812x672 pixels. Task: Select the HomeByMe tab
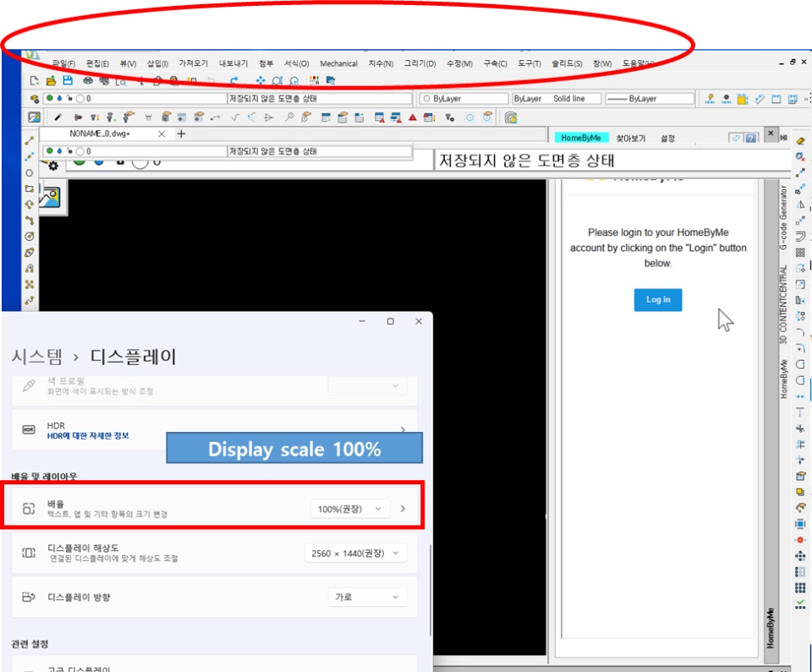581,138
